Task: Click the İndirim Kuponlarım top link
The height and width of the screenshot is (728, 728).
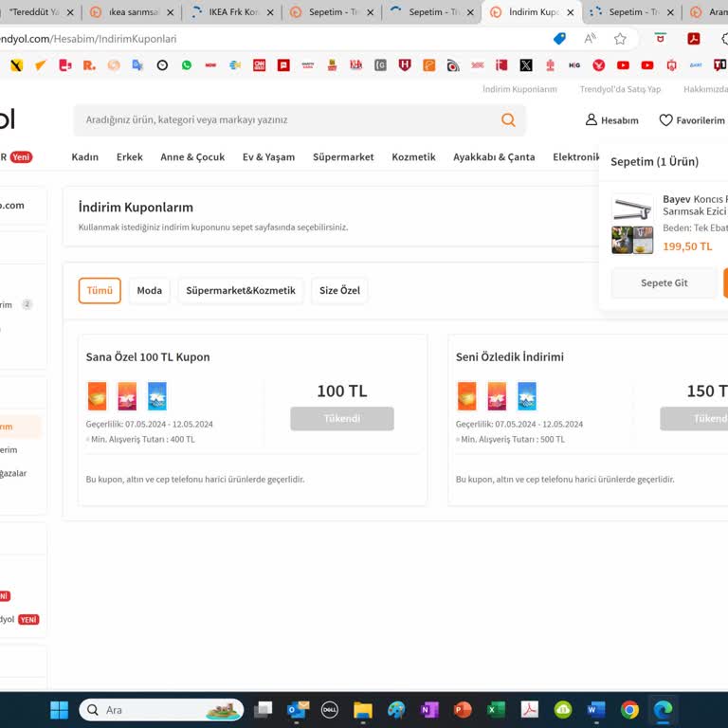Action: point(519,89)
